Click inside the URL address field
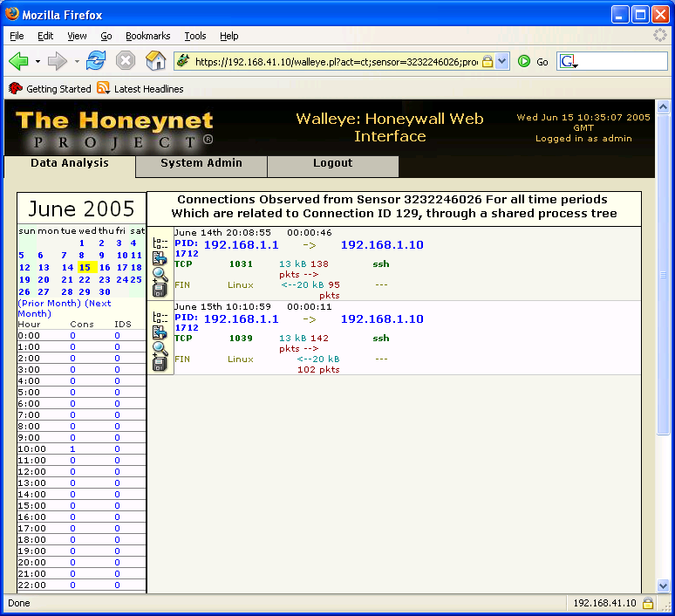The height and width of the screenshot is (616, 675). point(337,62)
